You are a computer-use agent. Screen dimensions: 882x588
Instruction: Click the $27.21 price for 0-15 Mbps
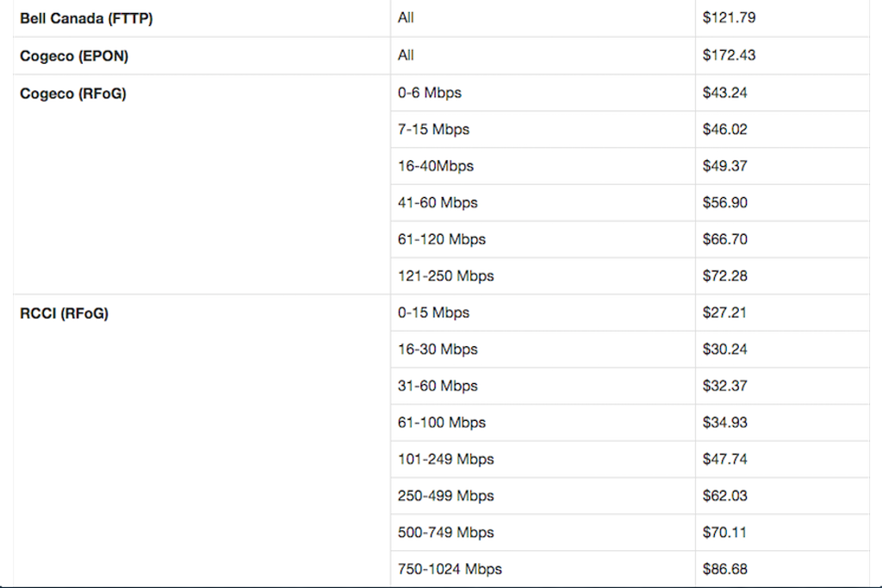[724, 313]
